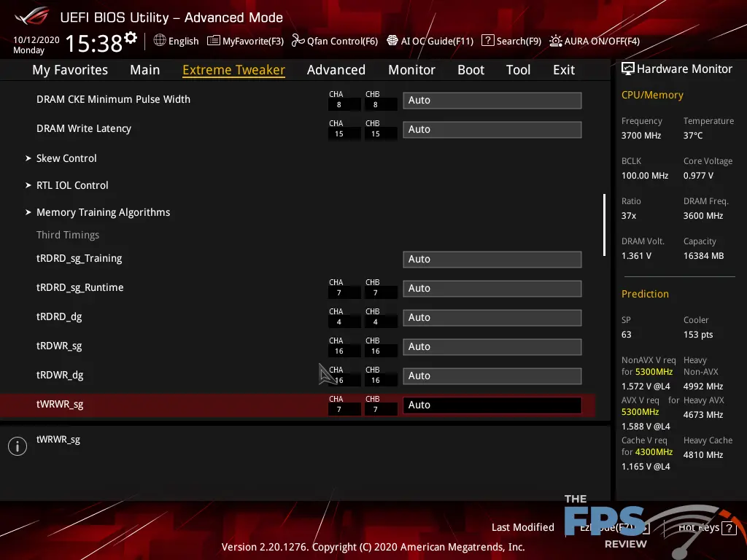Toggle AURA ON/OFF(F4)

(x=602, y=41)
